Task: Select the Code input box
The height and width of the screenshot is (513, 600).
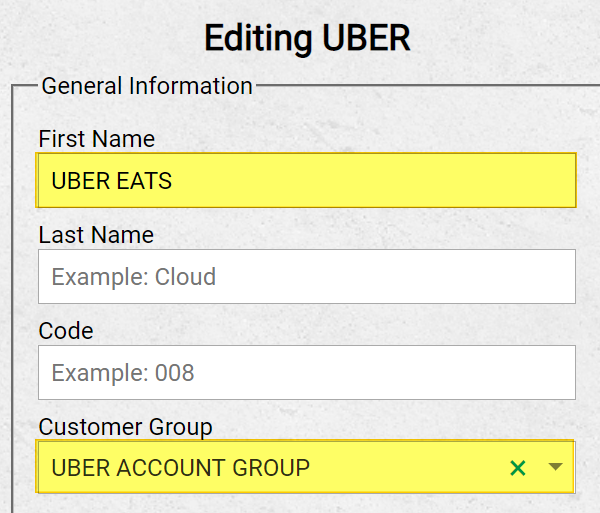Action: point(307,372)
